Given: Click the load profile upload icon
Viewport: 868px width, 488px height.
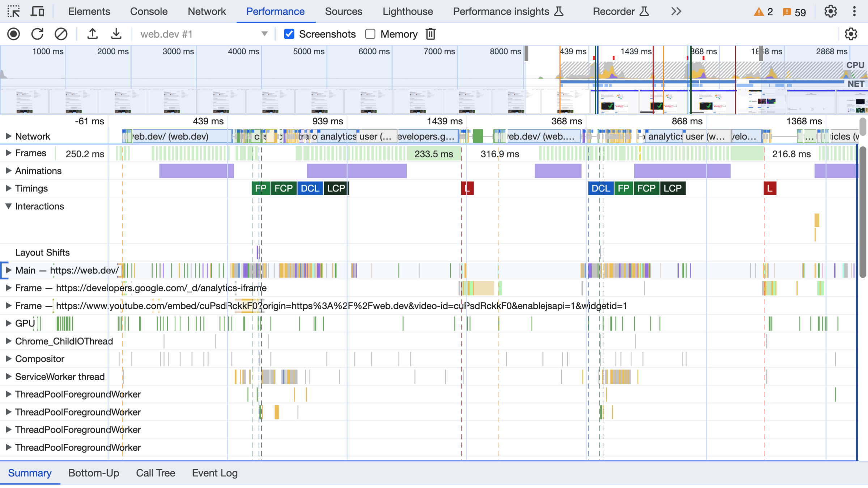Looking at the screenshot, I should [x=93, y=34].
